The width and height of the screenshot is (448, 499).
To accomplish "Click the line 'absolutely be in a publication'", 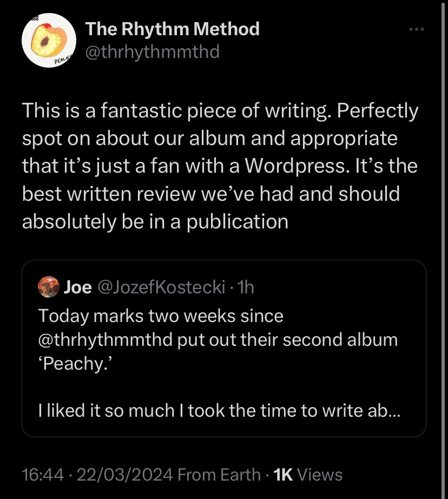I will click(x=155, y=221).
